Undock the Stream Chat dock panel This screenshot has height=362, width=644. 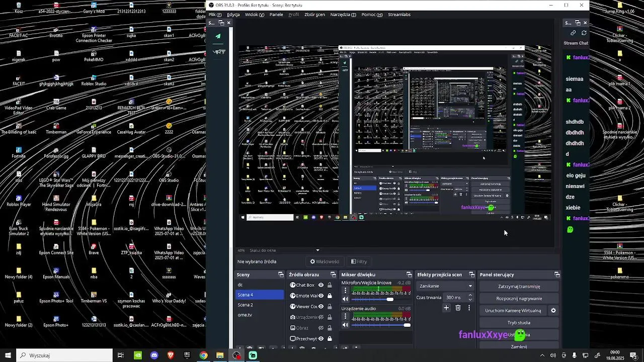click(578, 23)
